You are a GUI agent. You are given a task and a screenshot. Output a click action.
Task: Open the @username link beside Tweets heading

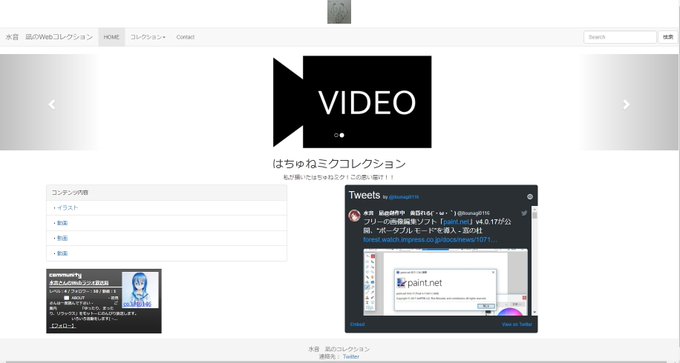tap(404, 197)
